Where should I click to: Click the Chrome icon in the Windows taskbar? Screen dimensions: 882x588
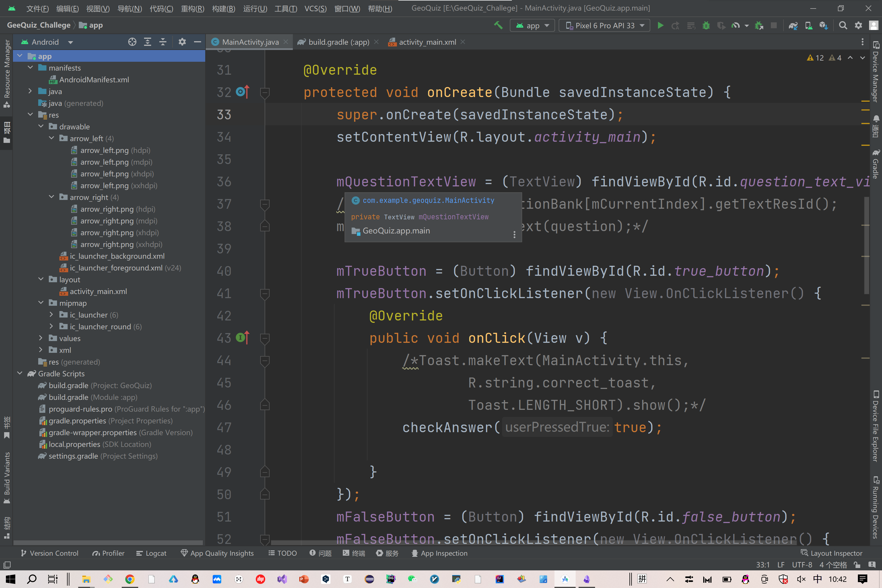click(130, 579)
